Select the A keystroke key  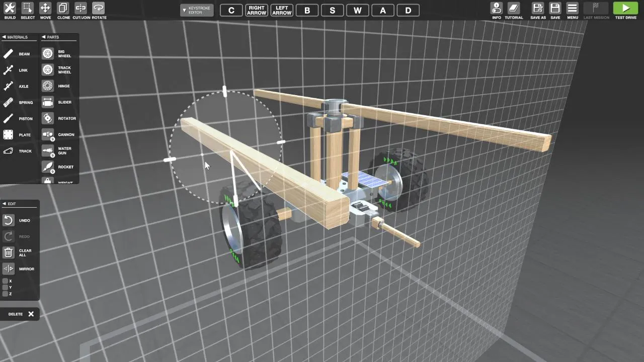click(x=383, y=11)
